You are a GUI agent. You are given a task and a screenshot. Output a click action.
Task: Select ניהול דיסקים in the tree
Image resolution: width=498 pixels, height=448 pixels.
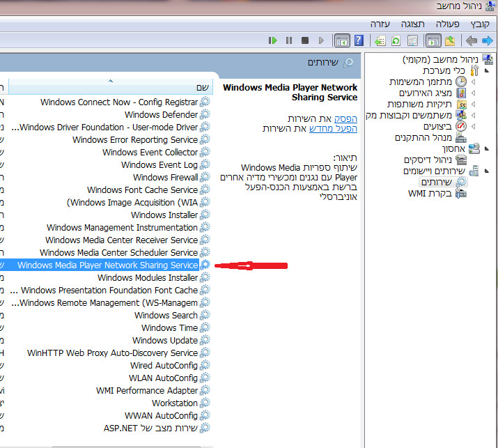point(428,160)
